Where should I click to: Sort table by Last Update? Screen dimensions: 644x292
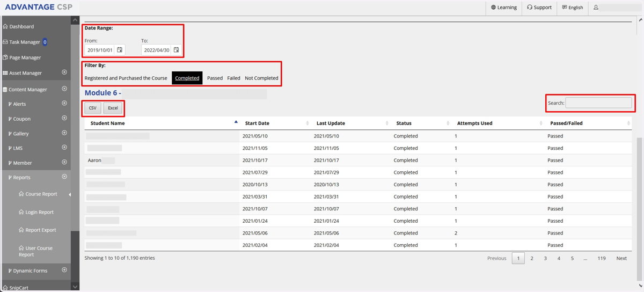coord(350,123)
